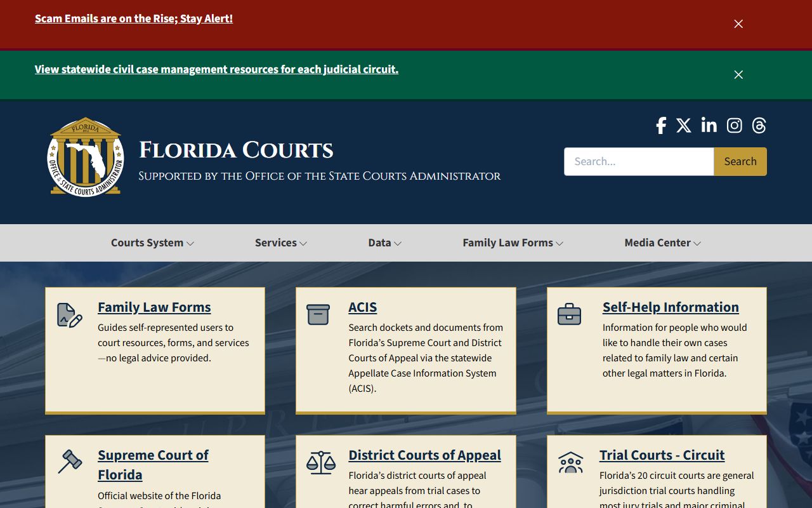
Task: Open the Florida Courts Facebook page icon
Action: (x=661, y=126)
